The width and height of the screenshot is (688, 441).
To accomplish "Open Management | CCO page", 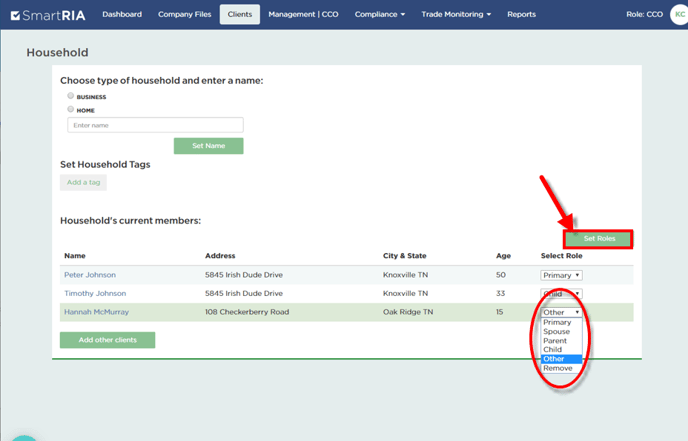I will coord(303,14).
